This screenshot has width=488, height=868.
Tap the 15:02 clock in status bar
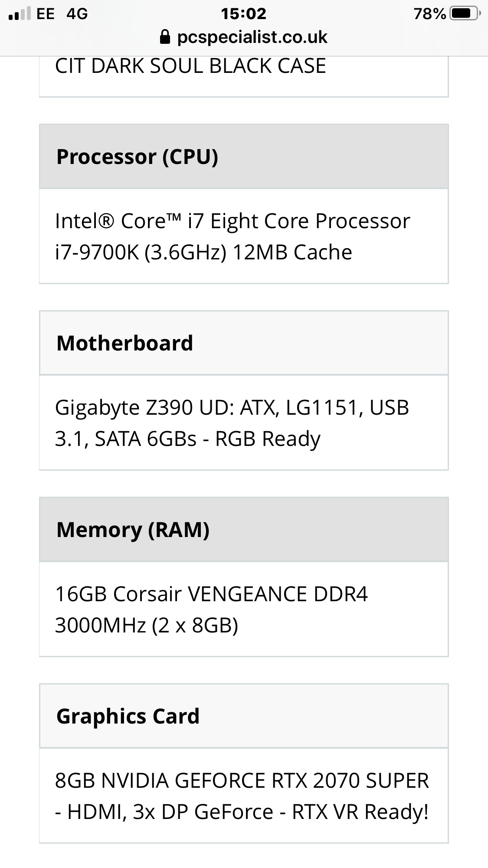pos(243,14)
